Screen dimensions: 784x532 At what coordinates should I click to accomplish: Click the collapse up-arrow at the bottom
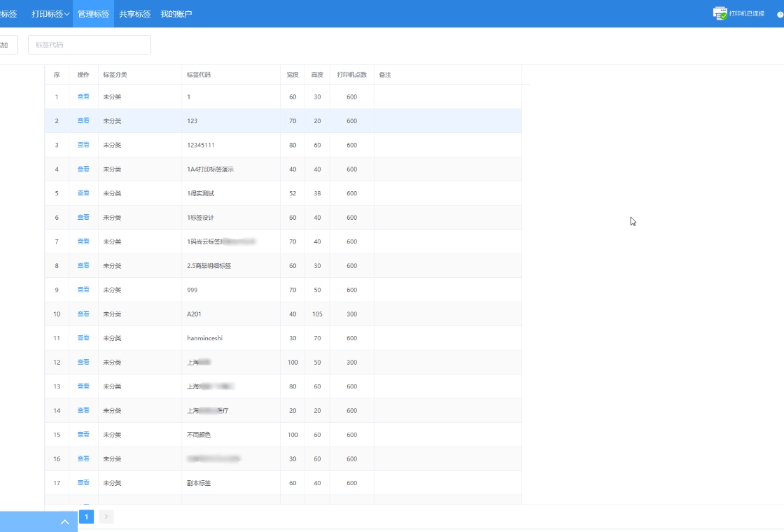tap(65, 522)
